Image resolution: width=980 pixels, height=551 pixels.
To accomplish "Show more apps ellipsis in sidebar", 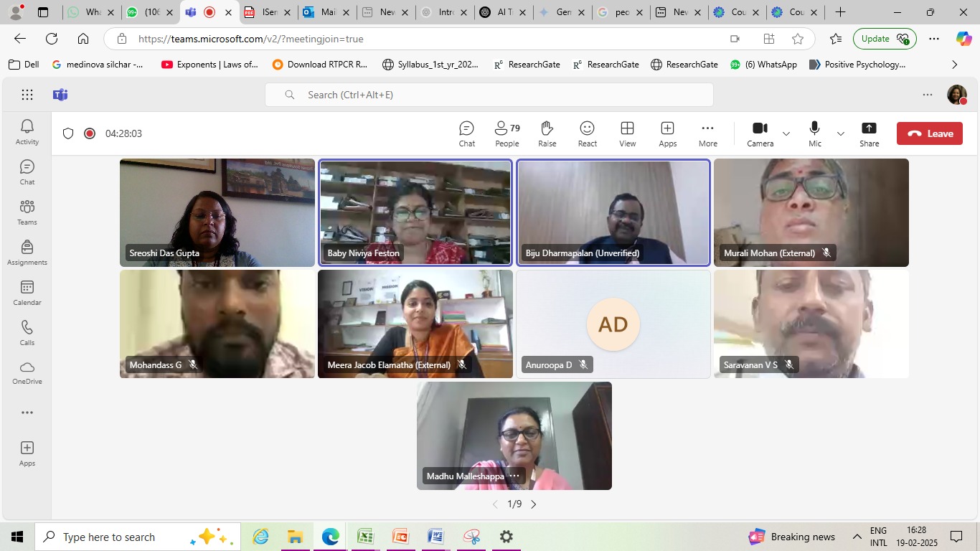I will coord(27,413).
